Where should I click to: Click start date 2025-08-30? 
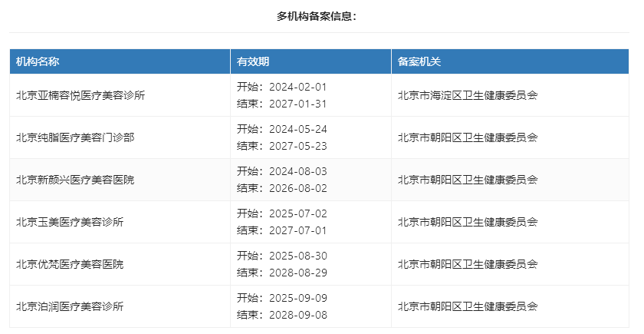coord(297,256)
